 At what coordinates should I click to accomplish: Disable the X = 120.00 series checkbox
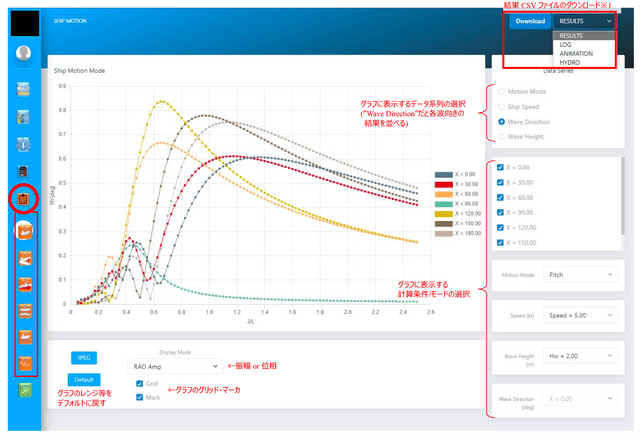coord(500,227)
